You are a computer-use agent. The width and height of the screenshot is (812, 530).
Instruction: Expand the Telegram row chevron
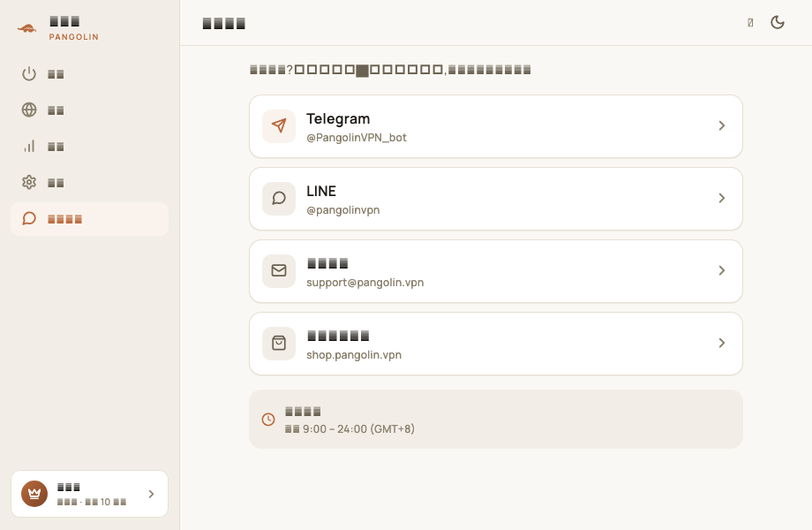pyautogui.click(x=721, y=126)
